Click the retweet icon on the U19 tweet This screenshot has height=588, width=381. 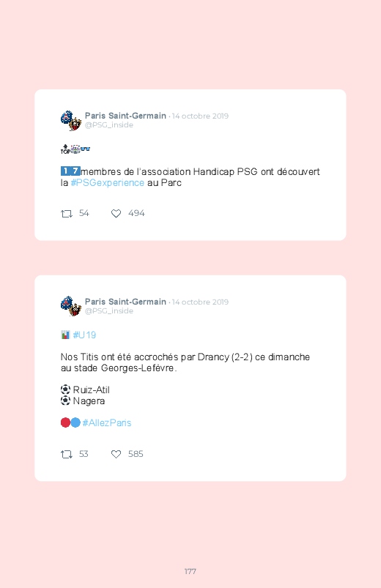click(x=67, y=455)
